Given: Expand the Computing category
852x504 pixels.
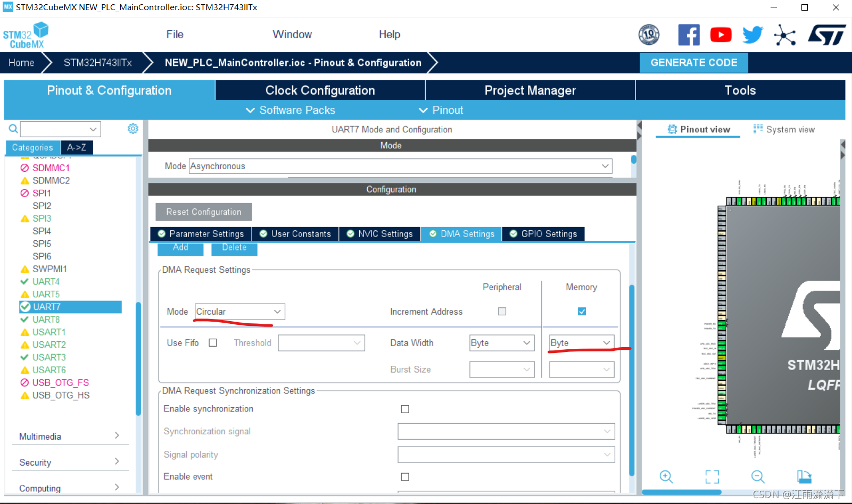Looking at the screenshot, I should (70, 488).
